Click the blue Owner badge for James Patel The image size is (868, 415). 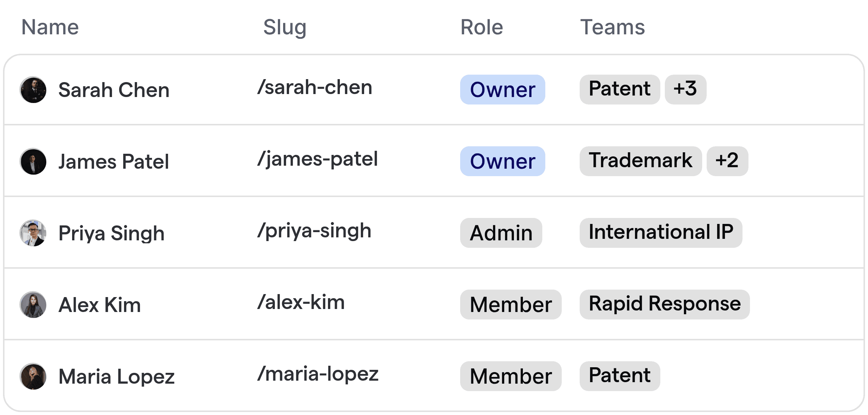click(x=502, y=161)
